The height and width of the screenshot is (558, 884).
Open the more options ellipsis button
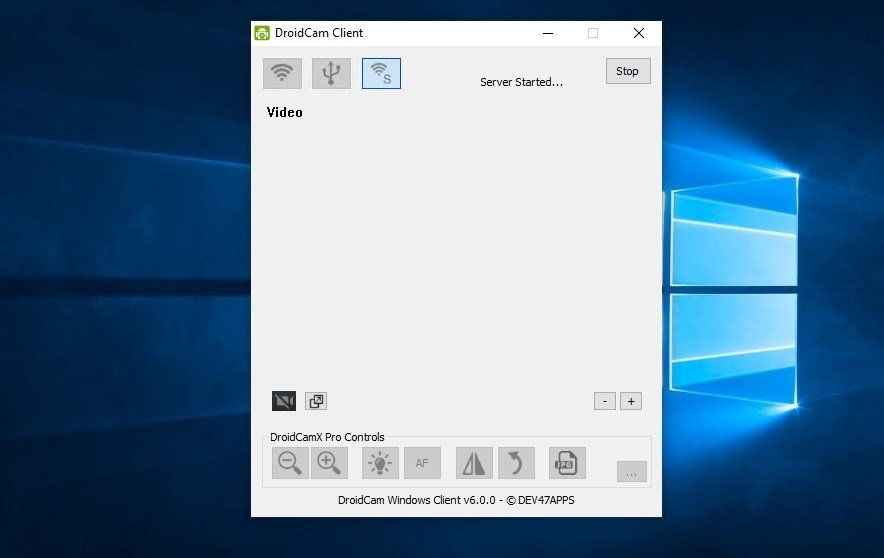click(x=631, y=472)
